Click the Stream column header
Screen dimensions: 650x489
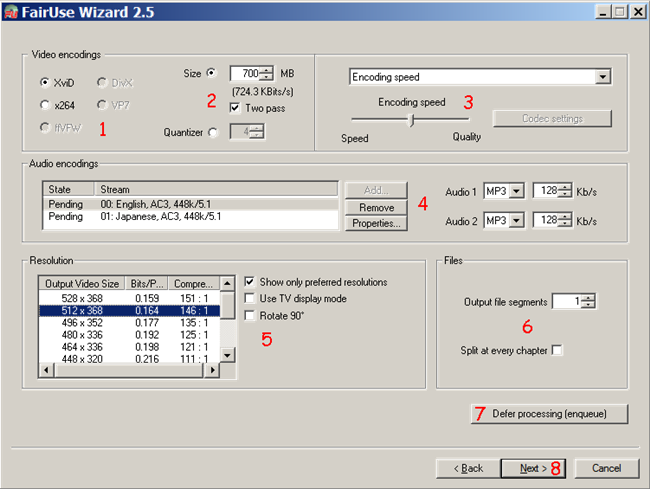[x=216, y=189]
